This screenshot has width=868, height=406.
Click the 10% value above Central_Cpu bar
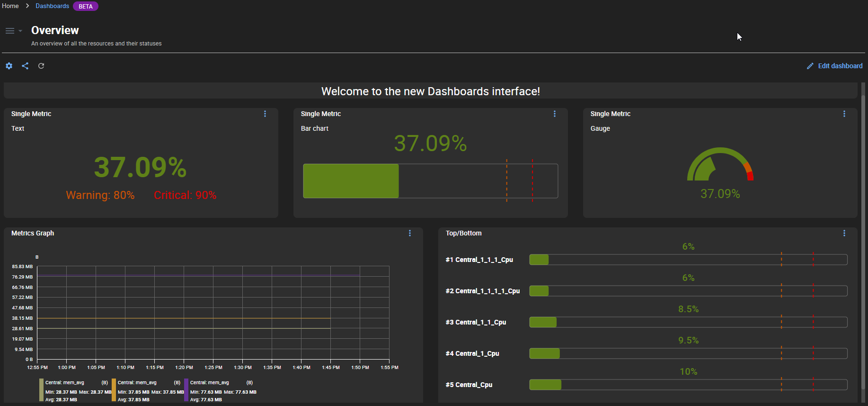[688, 372]
